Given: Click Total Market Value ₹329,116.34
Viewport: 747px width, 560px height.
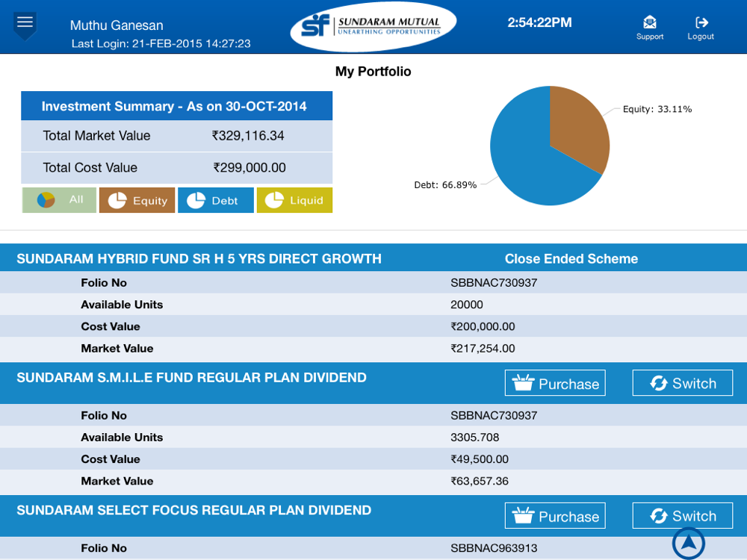Looking at the screenshot, I should coord(177,136).
